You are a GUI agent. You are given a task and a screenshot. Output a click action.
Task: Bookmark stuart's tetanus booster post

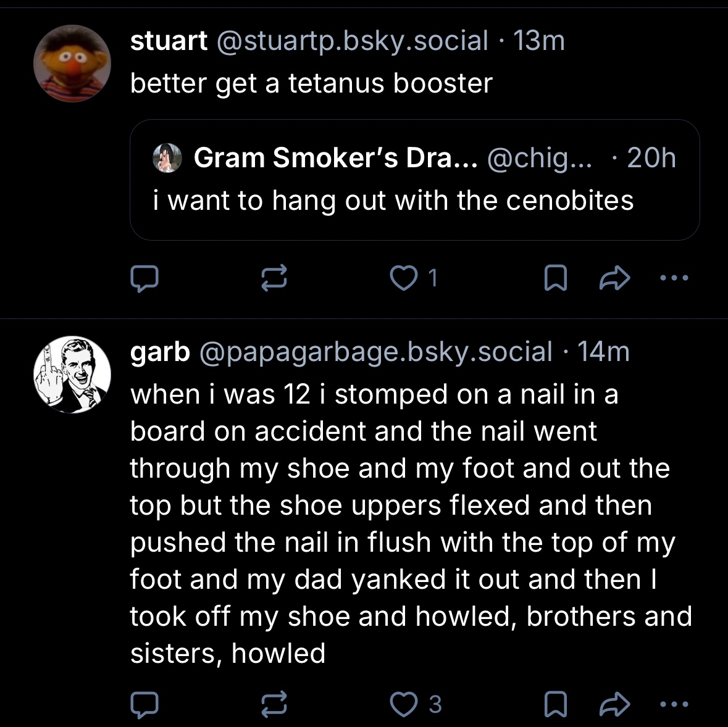pyautogui.click(x=555, y=278)
